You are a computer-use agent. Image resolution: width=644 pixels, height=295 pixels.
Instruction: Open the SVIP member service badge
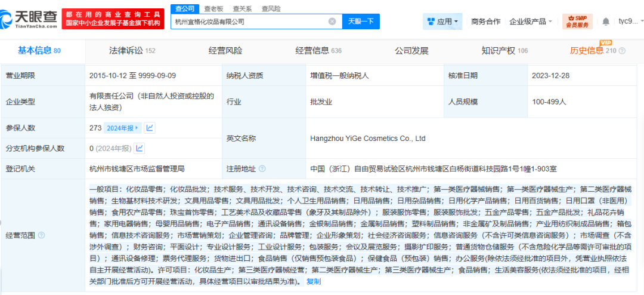577,21
